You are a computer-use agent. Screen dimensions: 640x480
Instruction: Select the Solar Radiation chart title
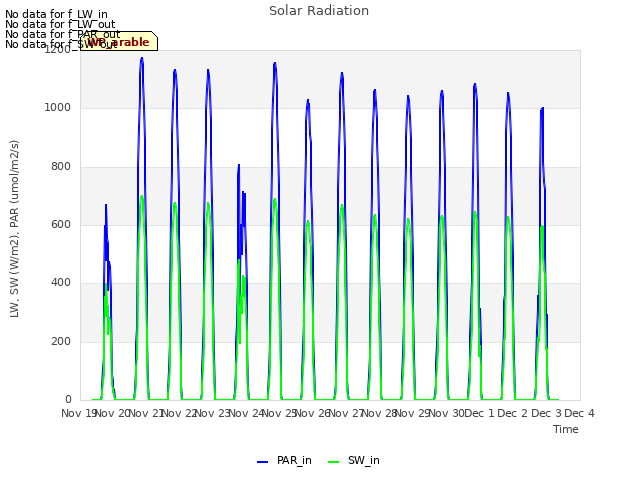319,11
